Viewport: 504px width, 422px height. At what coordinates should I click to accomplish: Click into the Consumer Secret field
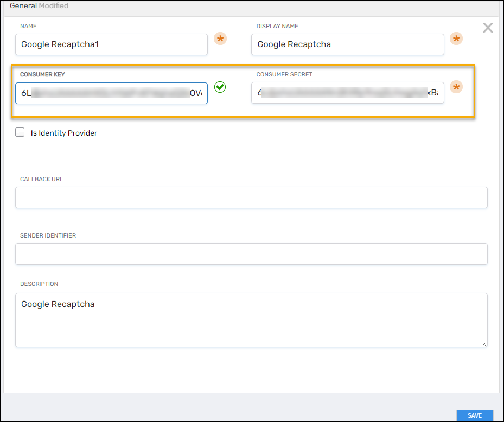(347, 93)
